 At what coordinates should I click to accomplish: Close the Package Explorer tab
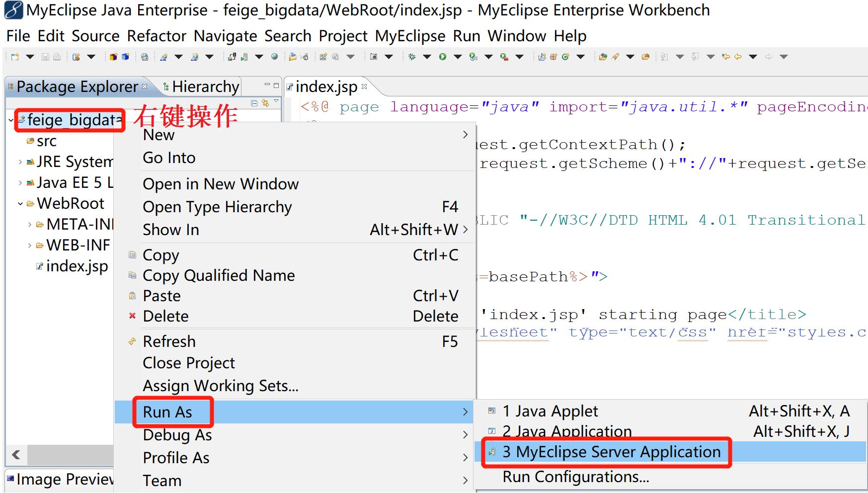point(145,86)
